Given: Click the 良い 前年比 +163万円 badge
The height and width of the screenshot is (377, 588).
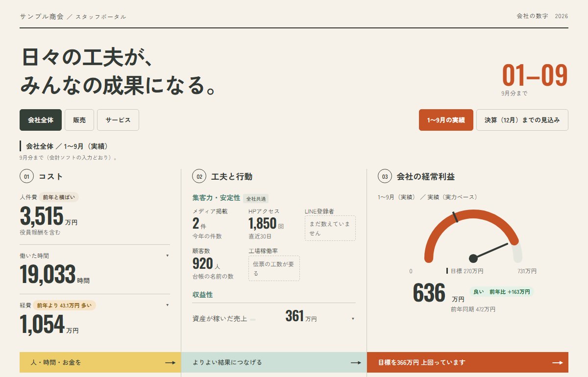Looking at the screenshot, I should click(x=502, y=292).
